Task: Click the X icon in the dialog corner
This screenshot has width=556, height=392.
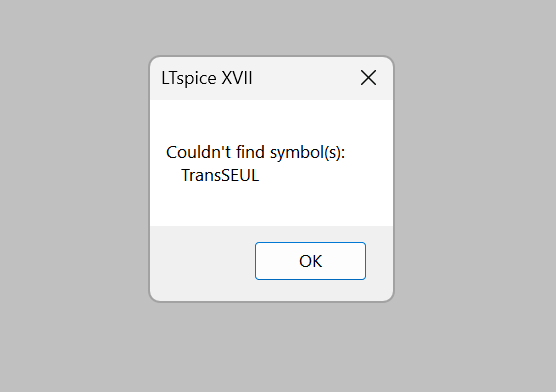Action: point(368,77)
